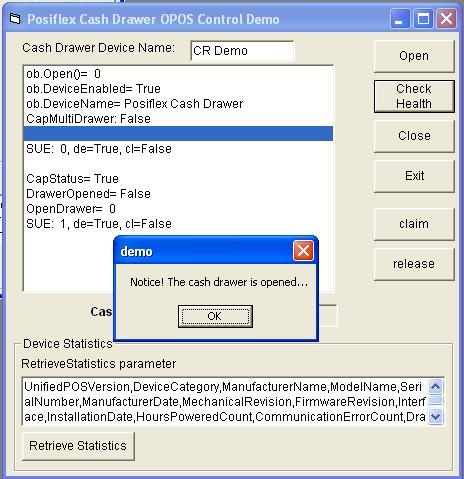Click the application icon in title bar
This screenshot has height=479, width=464.
[x=15, y=19]
